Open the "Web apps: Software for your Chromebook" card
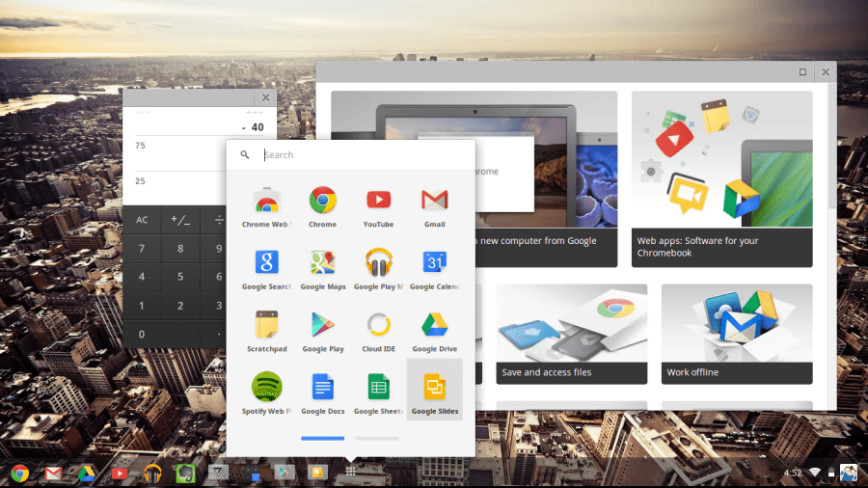 pyautogui.click(x=721, y=178)
